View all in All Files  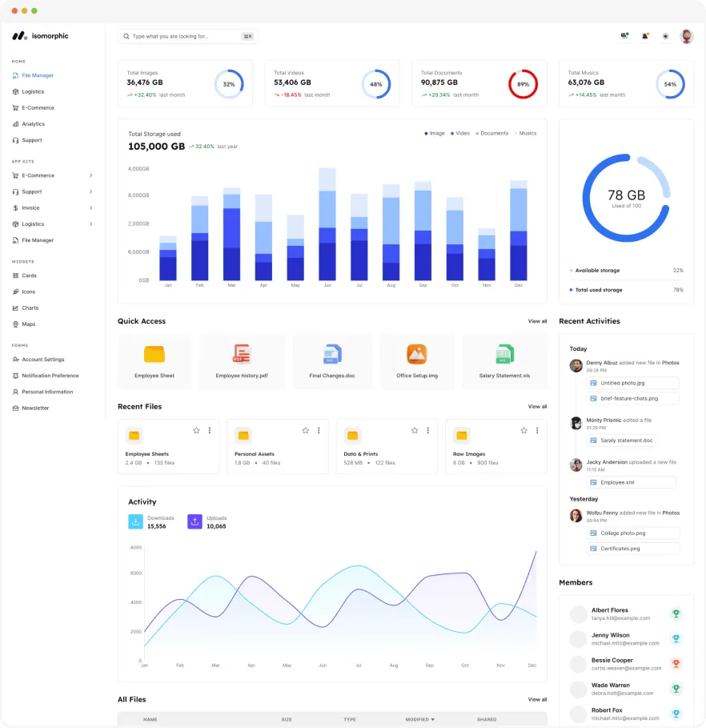(538, 700)
